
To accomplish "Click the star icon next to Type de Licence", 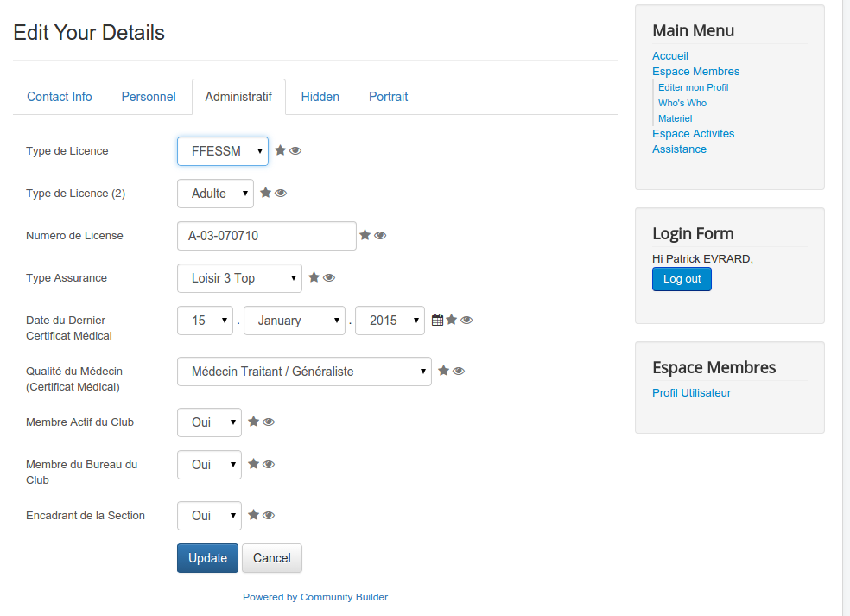I will (x=280, y=150).
